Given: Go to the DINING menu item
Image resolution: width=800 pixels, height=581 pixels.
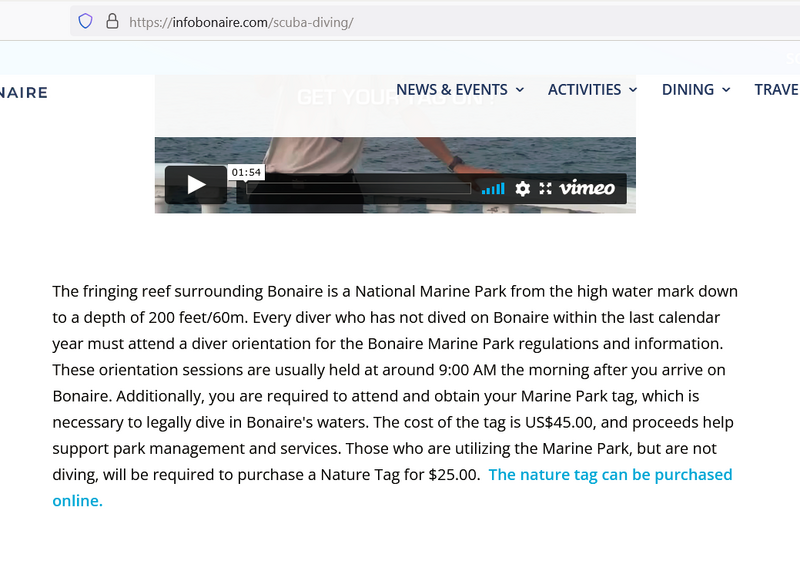Looking at the screenshot, I should 687,90.
